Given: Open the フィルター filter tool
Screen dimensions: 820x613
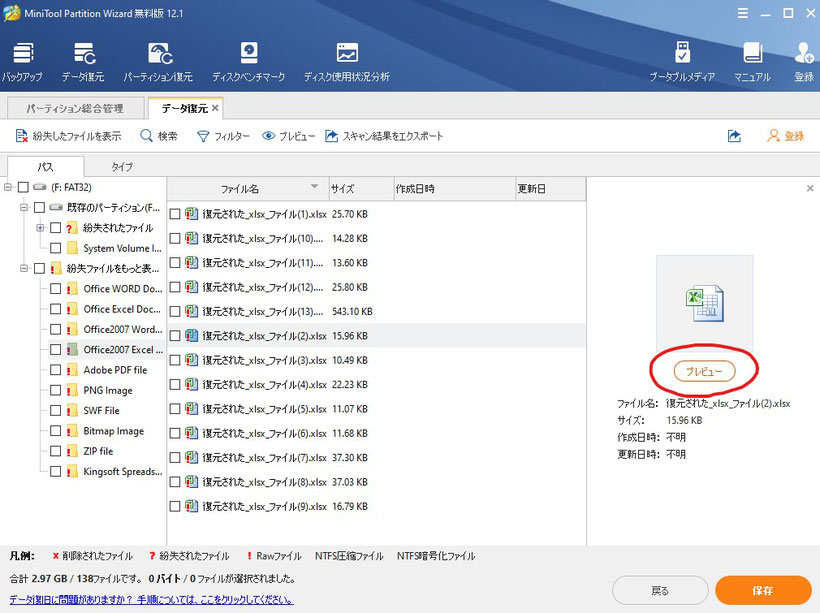Looking at the screenshot, I should point(223,137).
